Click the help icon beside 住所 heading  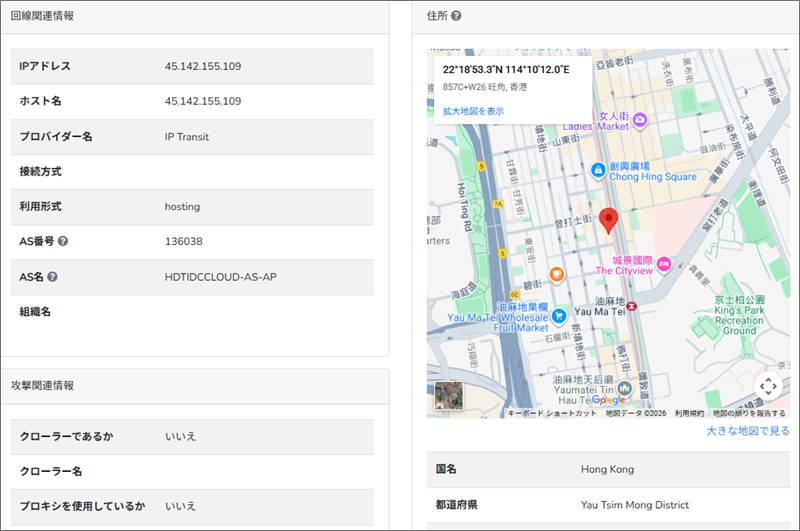point(456,16)
